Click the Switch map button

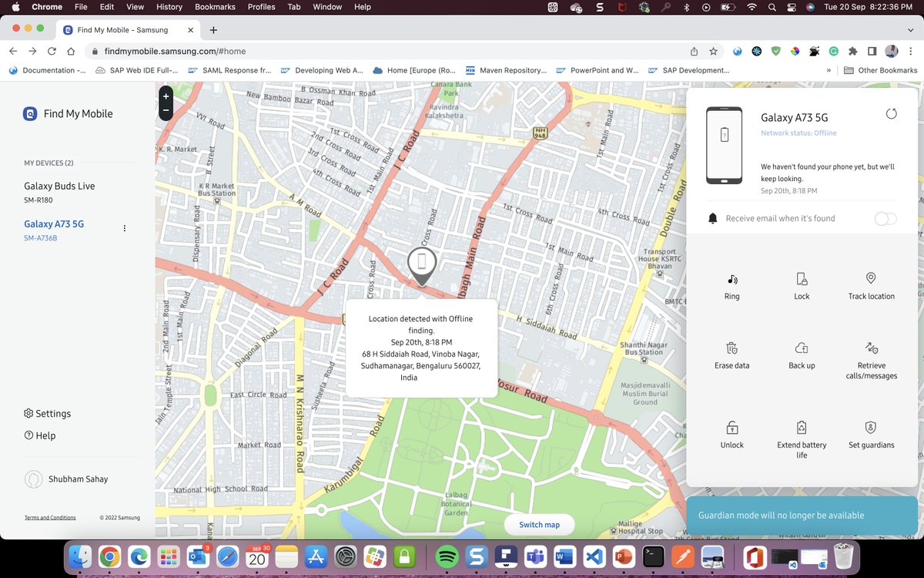pyautogui.click(x=539, y=525)
